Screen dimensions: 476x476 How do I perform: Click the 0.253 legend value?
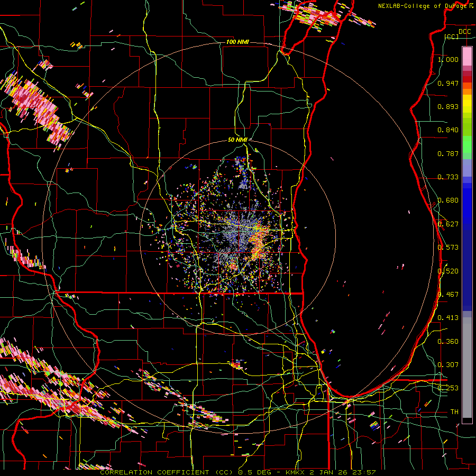click(448, 388)
